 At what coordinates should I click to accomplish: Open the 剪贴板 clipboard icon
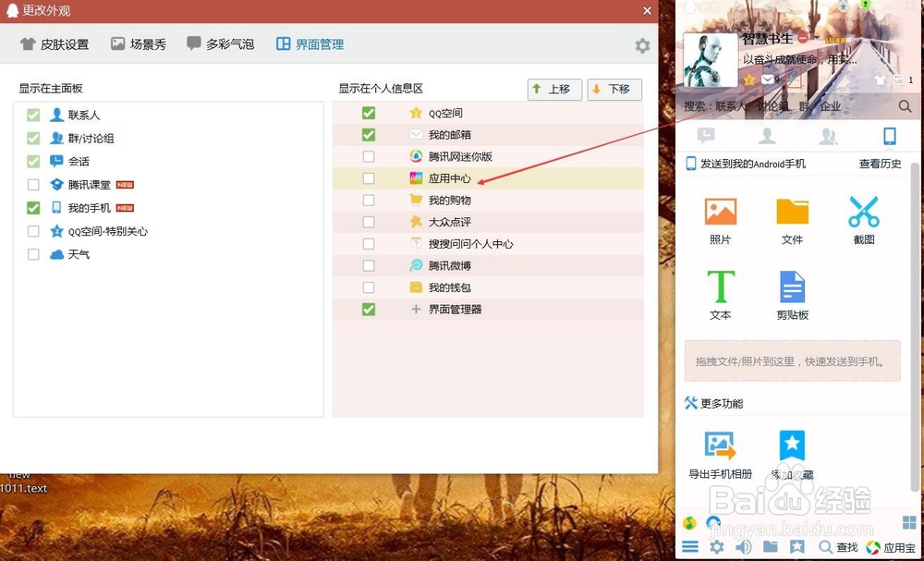[x=792, y=287]
